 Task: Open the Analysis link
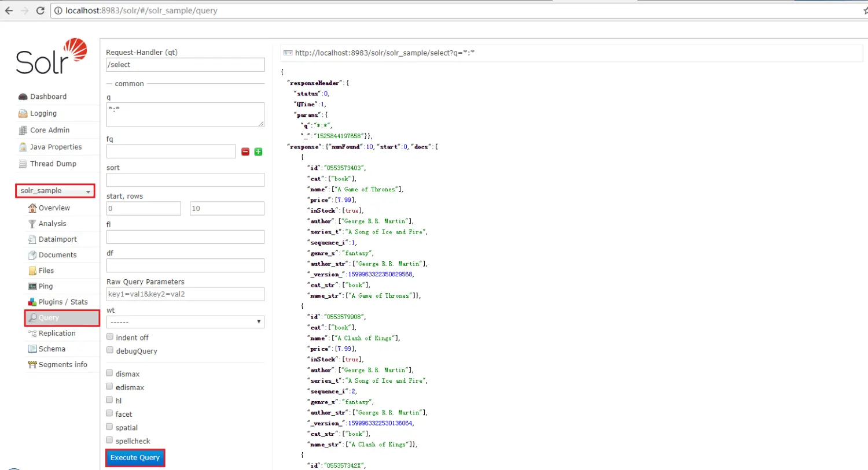53,223
